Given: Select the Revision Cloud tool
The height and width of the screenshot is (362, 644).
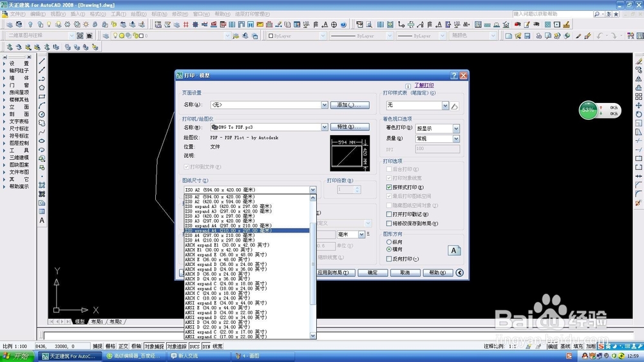Looking at the screenshot, I should [x=42, y=123].
